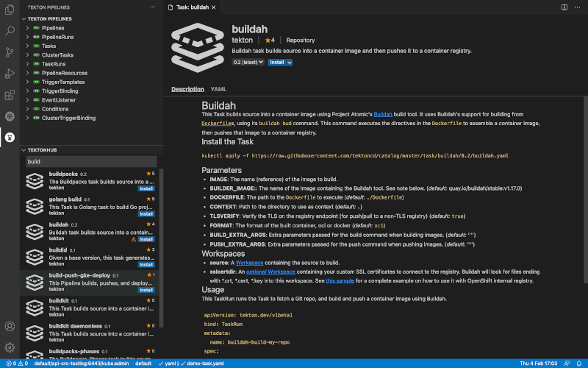
Task: Install the buildpacks task
Action: pos(146,188)
